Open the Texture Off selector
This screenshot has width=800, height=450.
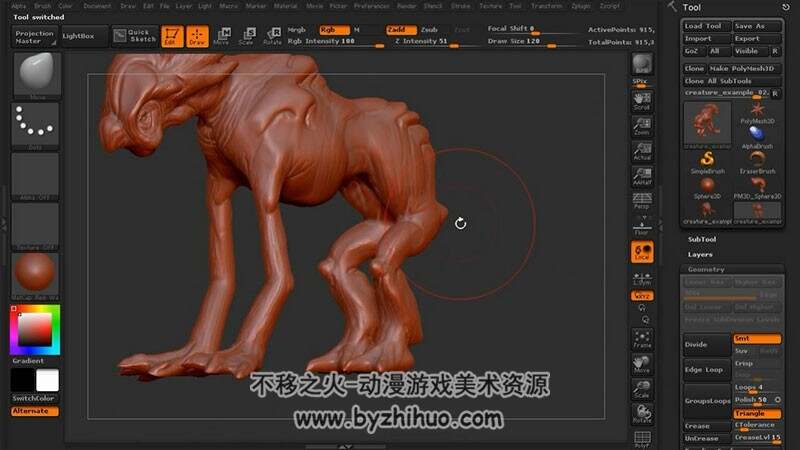pos(35,226)
